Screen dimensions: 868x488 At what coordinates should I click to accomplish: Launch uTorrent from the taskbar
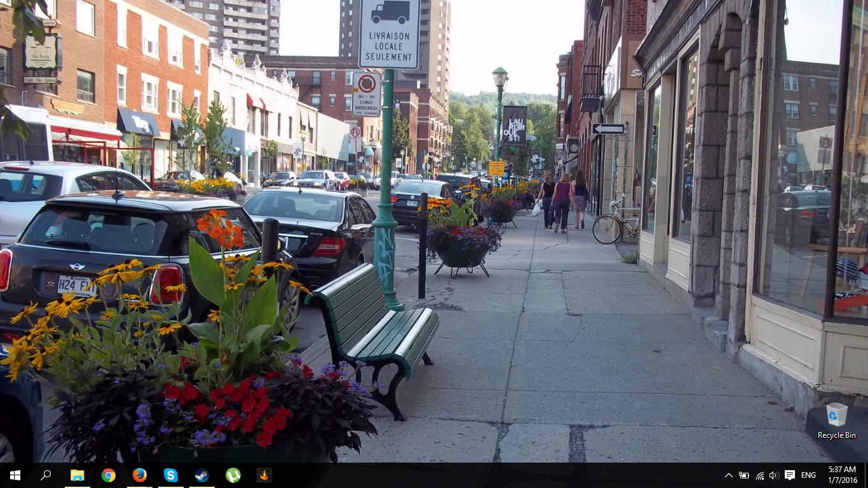point(233,475)
